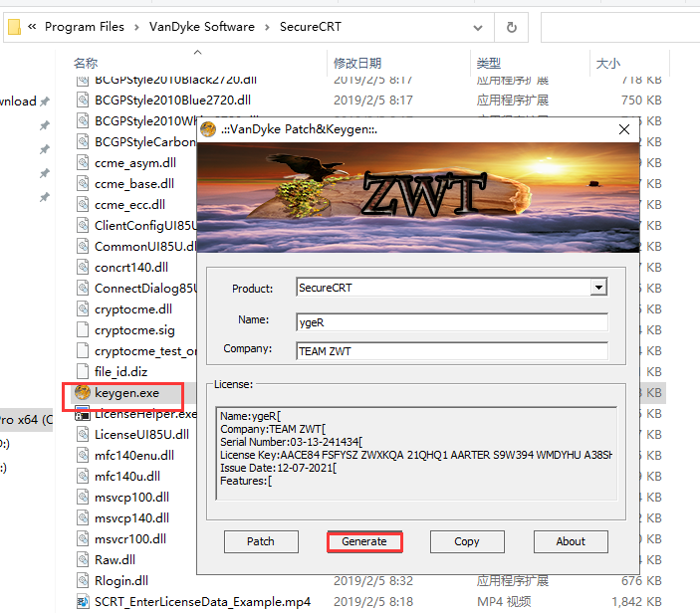The width and height of the screenshot is (700, 613).
Task: Select the cryptocme.sig file icon
Action: (83, 330)
